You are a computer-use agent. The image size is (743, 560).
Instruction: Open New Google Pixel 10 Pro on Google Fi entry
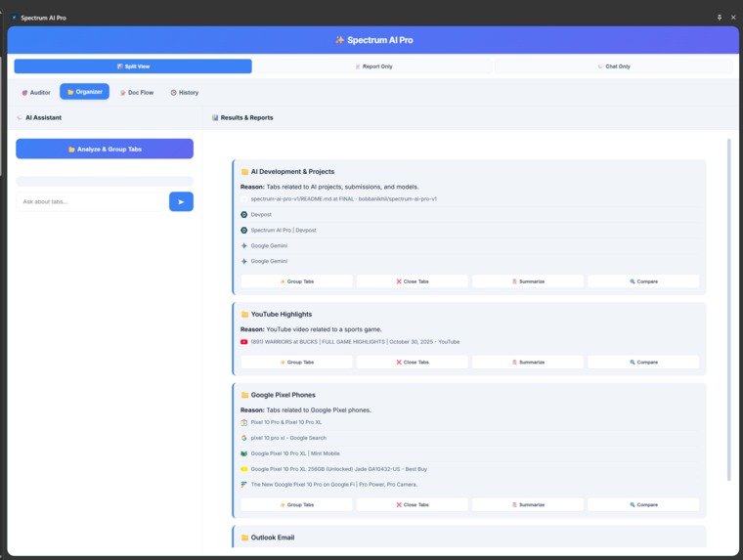334,484
